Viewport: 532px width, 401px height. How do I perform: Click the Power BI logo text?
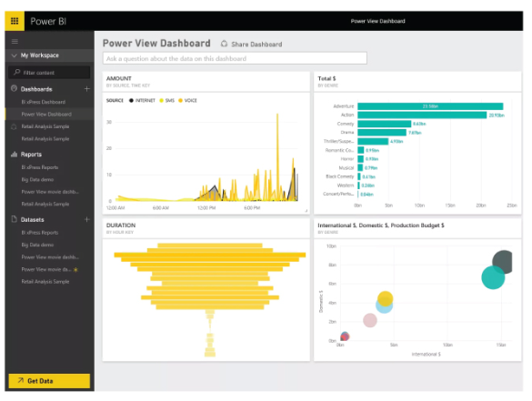[x=48, y=21]
